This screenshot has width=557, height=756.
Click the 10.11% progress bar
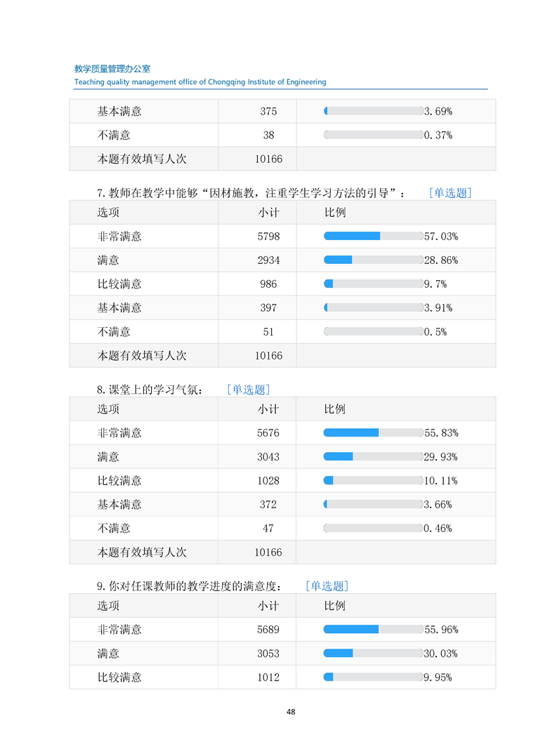(x=373, y=481)
